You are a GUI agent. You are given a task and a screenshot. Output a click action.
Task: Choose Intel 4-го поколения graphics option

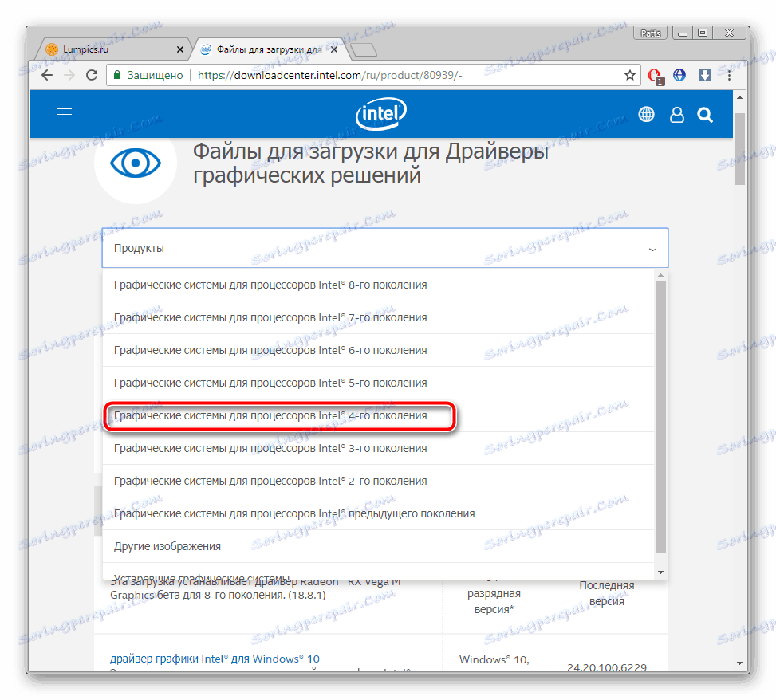click(x=378, y=415)
